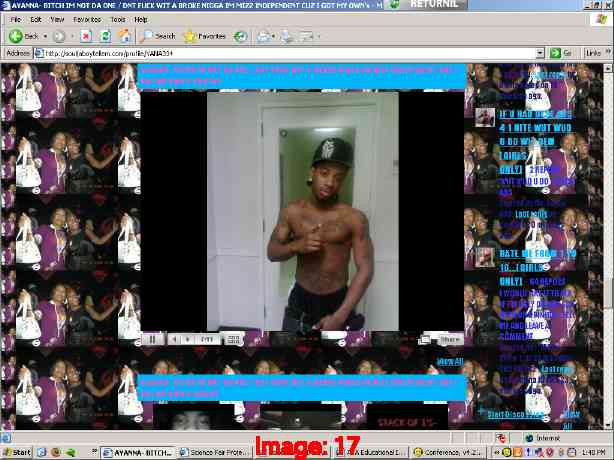Click the avatar beside 'IF U HAD DESE MEN'

485,117
